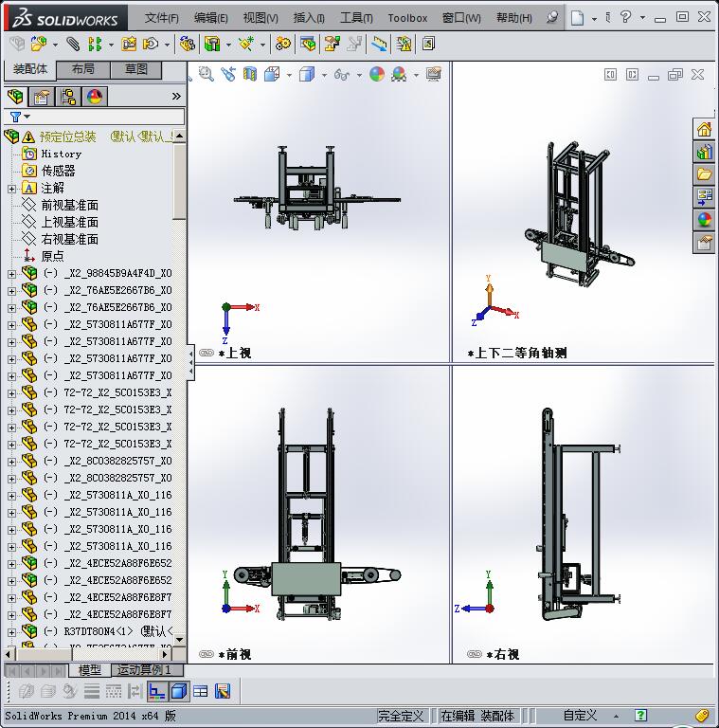Open the DisplayManager tab
Screen dimensions: 719x728
pos(95,97)
